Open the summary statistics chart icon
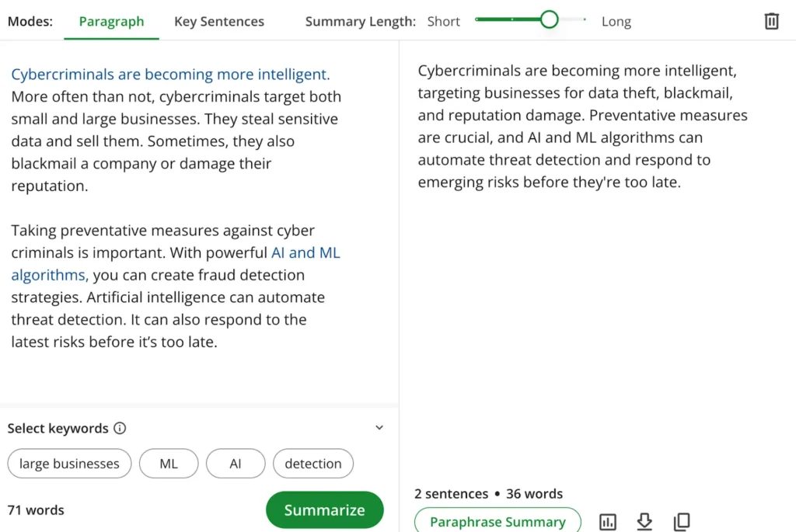796x532 pixels. 608,521
